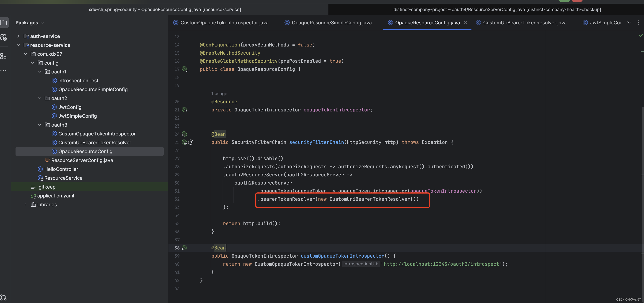Click the bean gutter icon on line 24
644x303 pixels.
pyautogui.click(x=184, y=134)
